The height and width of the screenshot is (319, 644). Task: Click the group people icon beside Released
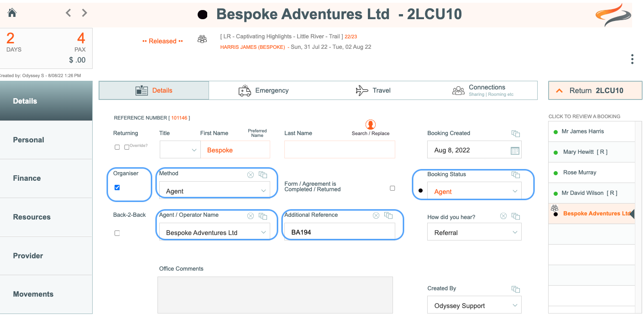202,39
